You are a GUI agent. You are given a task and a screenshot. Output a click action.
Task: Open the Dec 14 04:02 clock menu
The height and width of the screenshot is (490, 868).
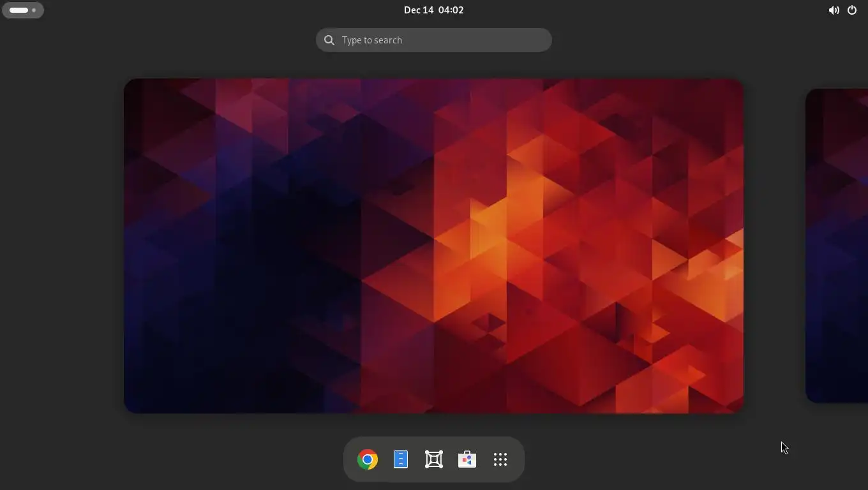click(x=434, y=10)
